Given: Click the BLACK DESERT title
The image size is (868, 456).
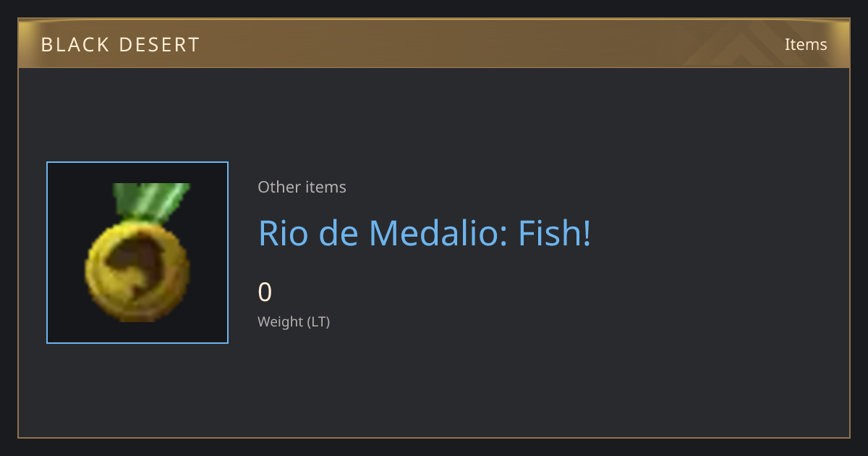Looking at the screenshot, I should (x=120, y=45).
